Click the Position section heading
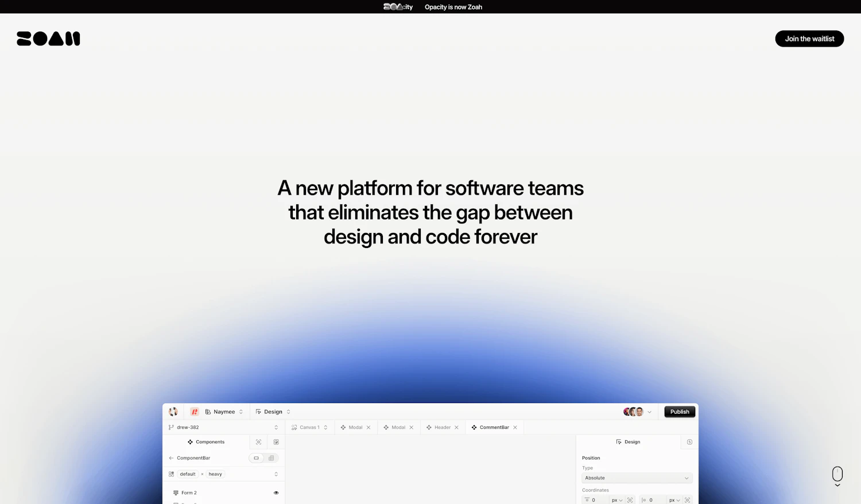The image size is (861, 504). pos(591,458)
